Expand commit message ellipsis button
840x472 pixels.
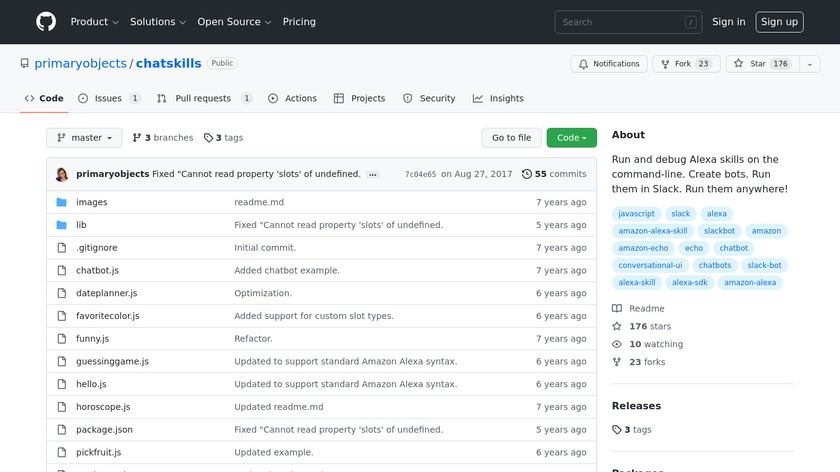click(373, 174)
